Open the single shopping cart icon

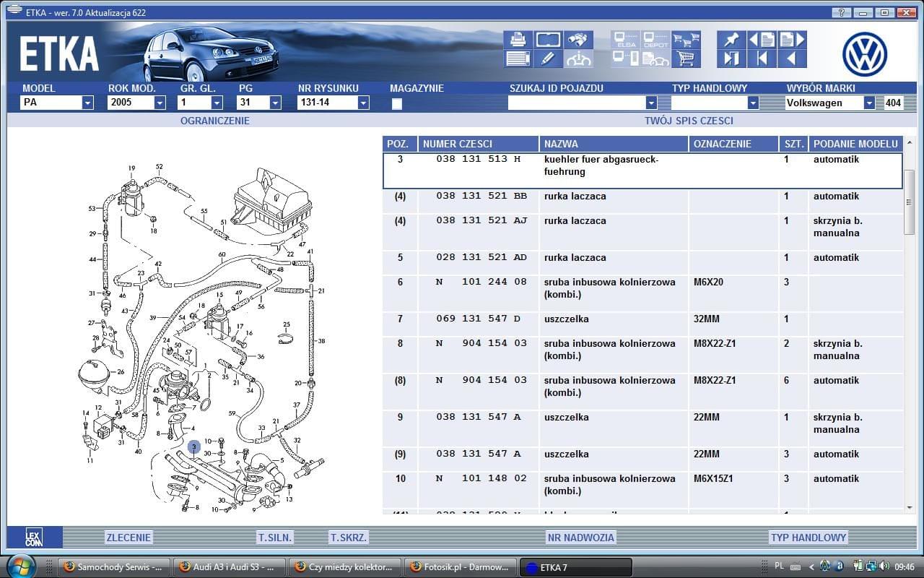tap(686, 59)
